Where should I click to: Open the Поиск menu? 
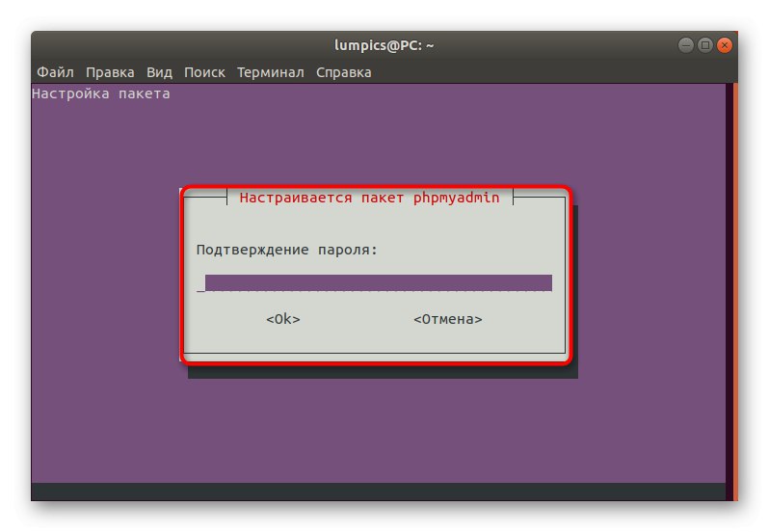tap(204, 72)
